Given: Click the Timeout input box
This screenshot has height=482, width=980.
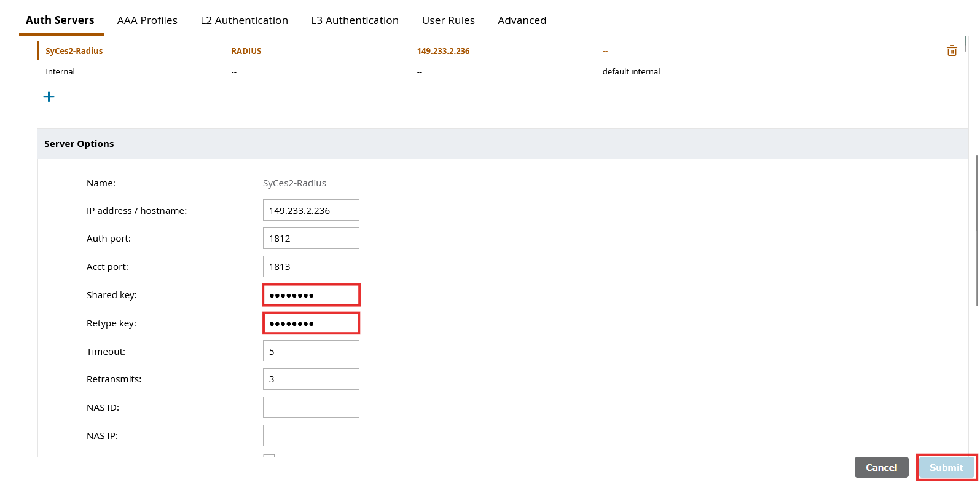Looking at the screenshot, I should click(311, 351).
